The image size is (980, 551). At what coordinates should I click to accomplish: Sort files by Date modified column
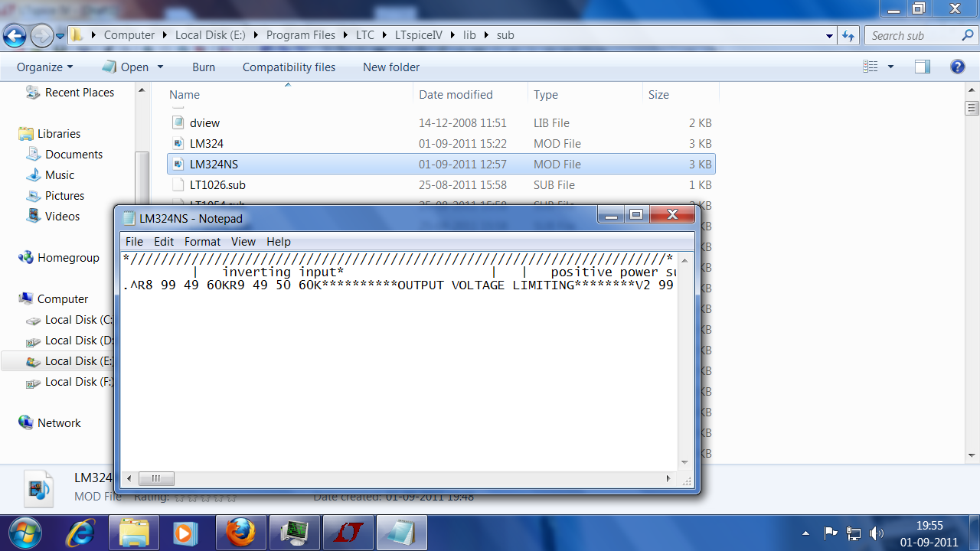456,95
